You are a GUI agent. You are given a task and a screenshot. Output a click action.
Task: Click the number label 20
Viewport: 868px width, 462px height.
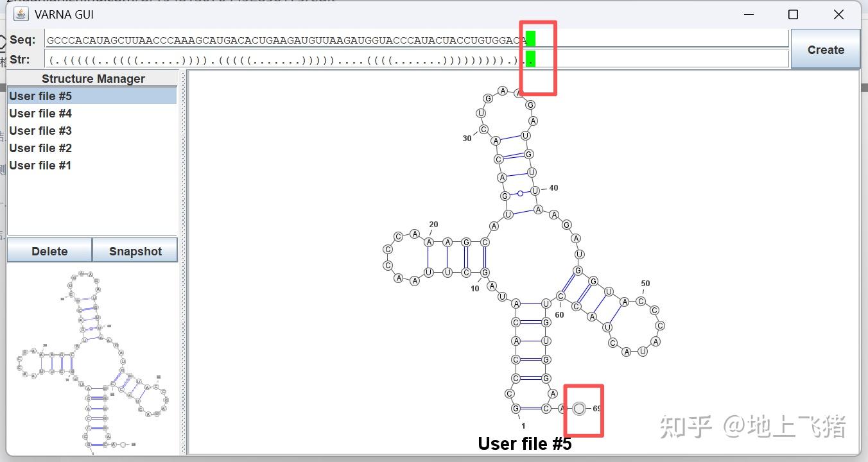[433, 225]
